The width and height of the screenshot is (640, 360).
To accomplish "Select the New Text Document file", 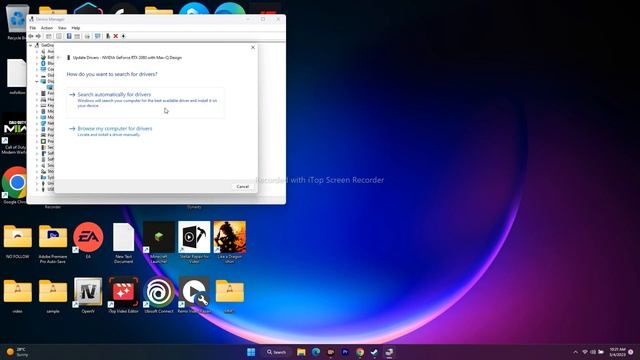I will (x=123, y=243).
